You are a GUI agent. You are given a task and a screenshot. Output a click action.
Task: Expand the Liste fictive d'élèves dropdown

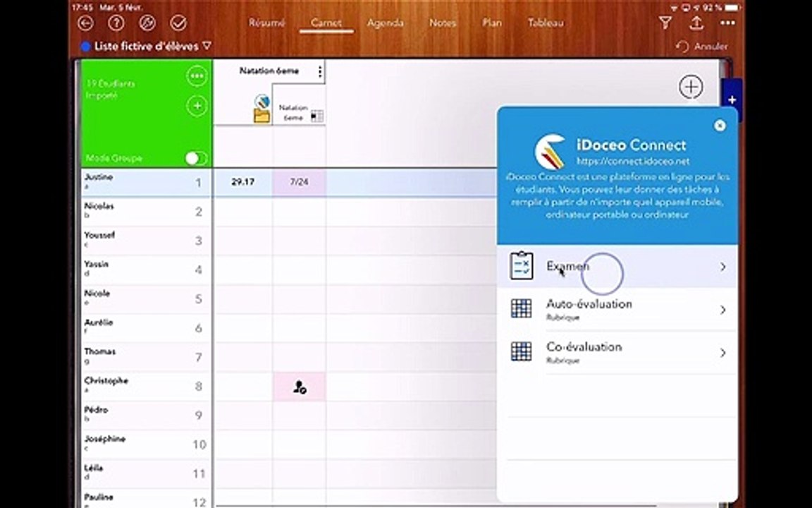pyautogui.click(x=207, y=46)
